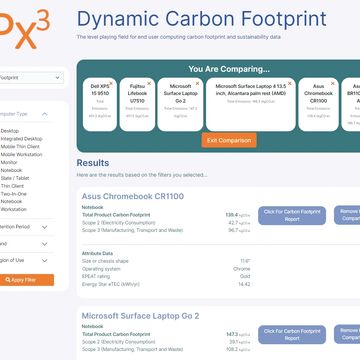Select Mobile Thin Client type
Screen dimensions: 360x360
pyautogui.click(x=20, y=147)
